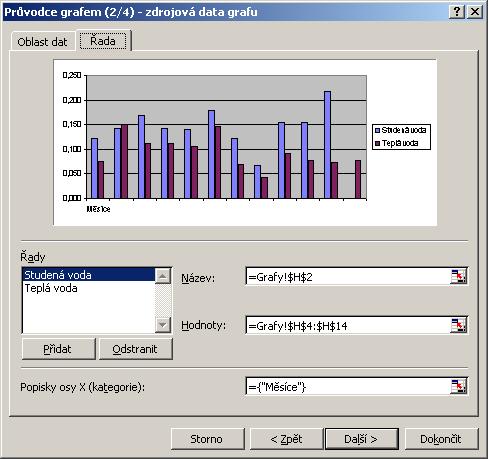Image resolution: width=488 pixels, height=459 pixels.
Task: Close the chart wizard dialog with X
Action: (x=475, y=12)
